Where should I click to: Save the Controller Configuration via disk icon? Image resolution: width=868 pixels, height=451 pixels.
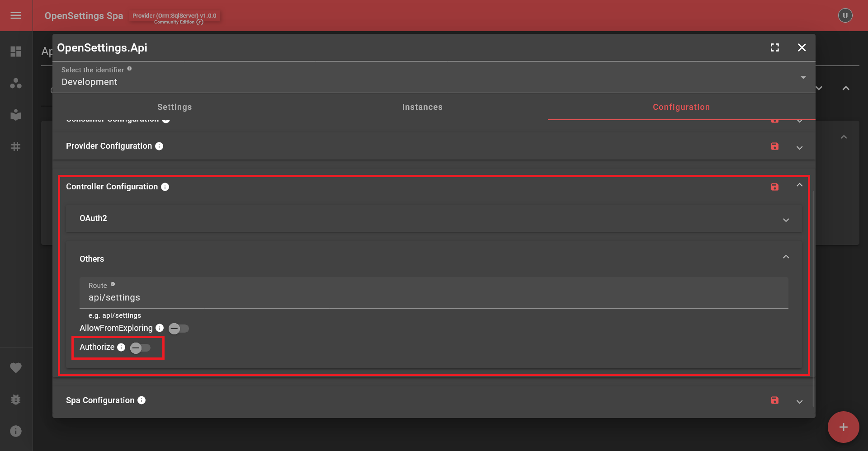[x=775, y=187]
